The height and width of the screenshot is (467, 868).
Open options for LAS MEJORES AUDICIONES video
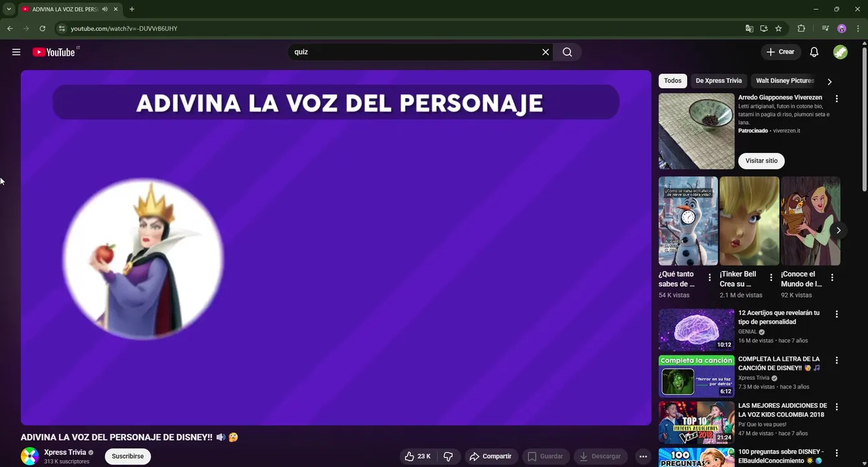click(x=836, y=407)
